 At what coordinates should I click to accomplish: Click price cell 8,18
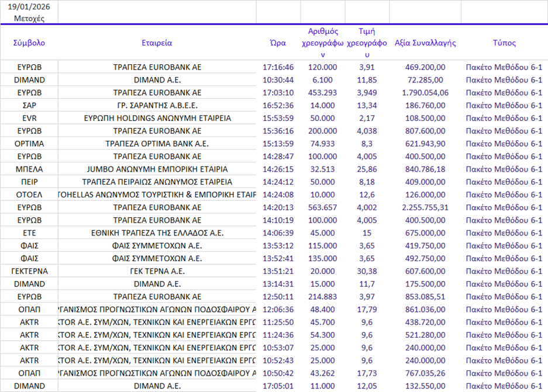367,182
